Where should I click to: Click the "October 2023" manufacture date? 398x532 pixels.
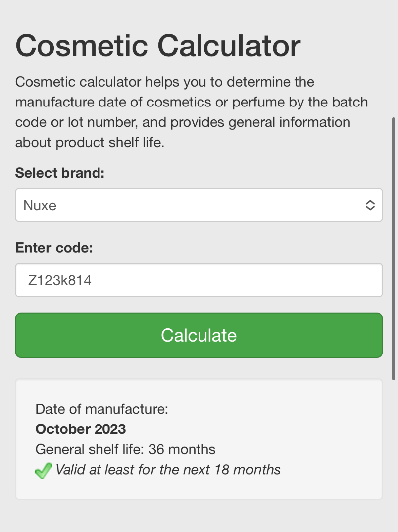click(81, 429)
